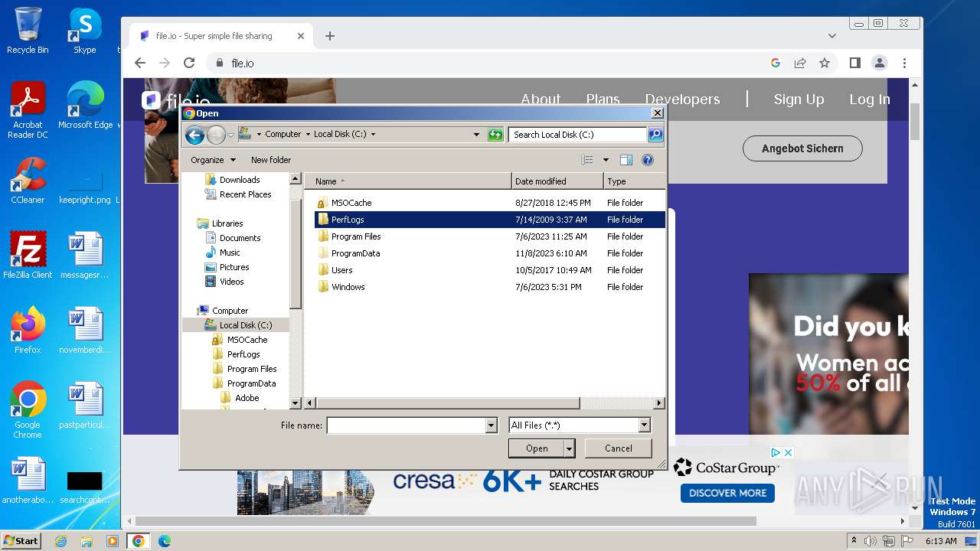Viewport: 980px width, 551px height.
Task: Open the Chrome side panel icon
Action: [855, 64]
